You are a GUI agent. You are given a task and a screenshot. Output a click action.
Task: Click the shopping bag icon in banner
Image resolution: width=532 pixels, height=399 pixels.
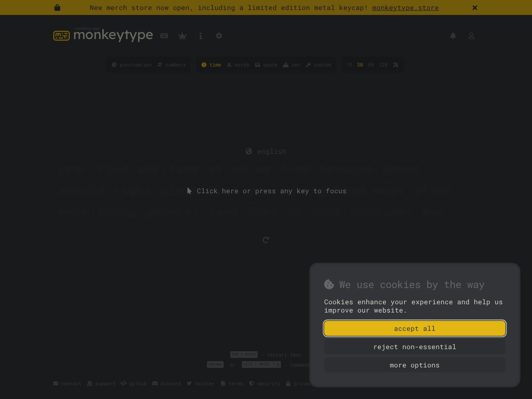tap(57, 7)
